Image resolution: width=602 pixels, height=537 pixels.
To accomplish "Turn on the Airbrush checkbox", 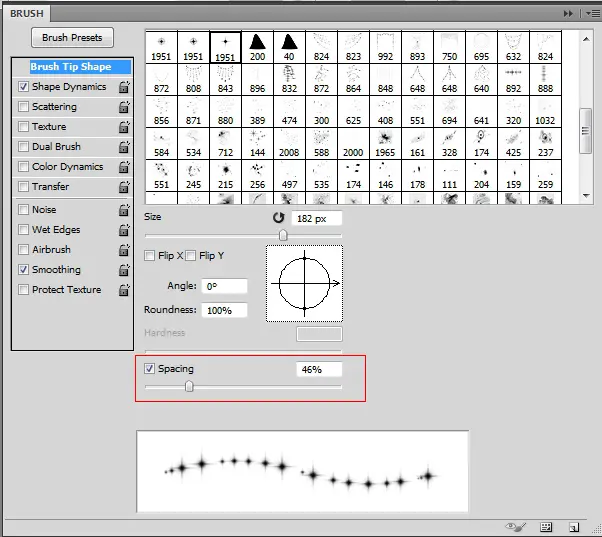I will click(23, 249).
